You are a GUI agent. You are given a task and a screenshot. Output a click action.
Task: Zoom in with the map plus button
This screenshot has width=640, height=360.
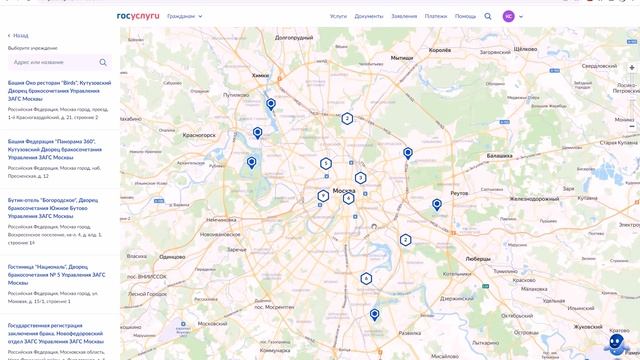(x=632, y=68)
